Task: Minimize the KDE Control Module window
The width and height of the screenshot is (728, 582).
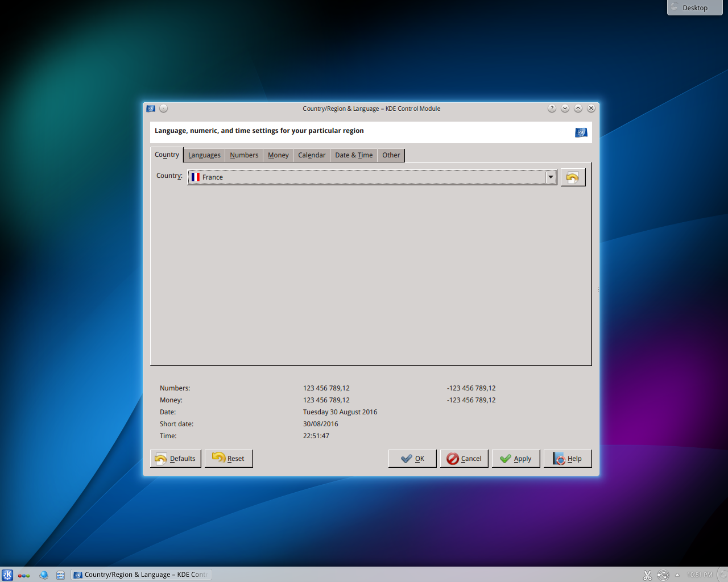Action: tap(565, 109)
